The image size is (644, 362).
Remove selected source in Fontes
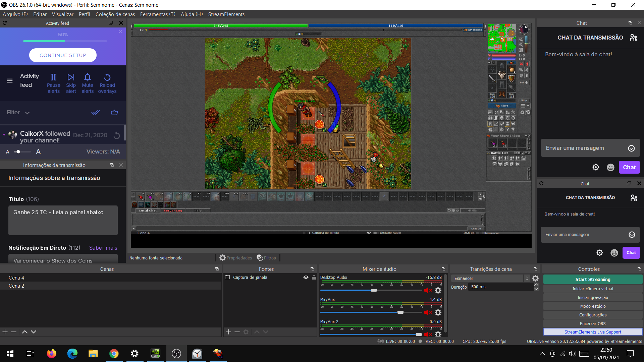[237, 332]
